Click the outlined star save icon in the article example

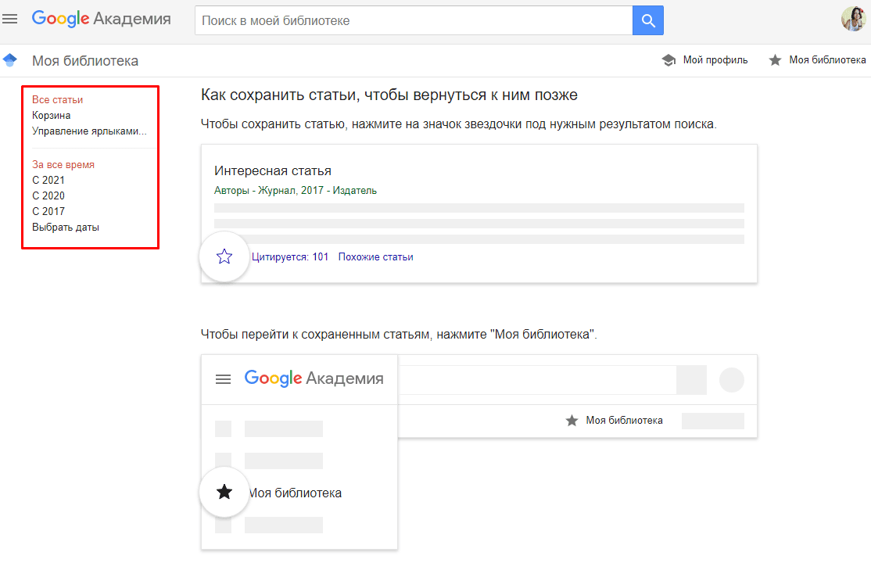coord(224,256)
